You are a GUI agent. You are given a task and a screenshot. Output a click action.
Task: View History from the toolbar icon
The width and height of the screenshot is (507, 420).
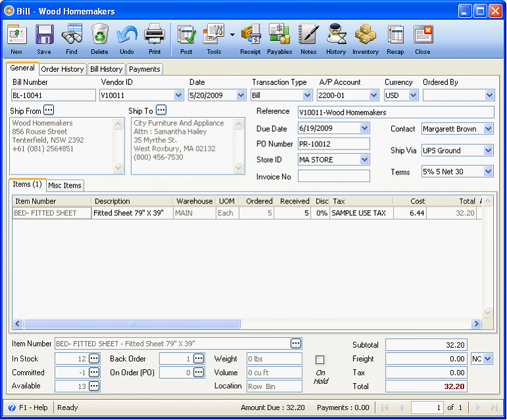336,39
